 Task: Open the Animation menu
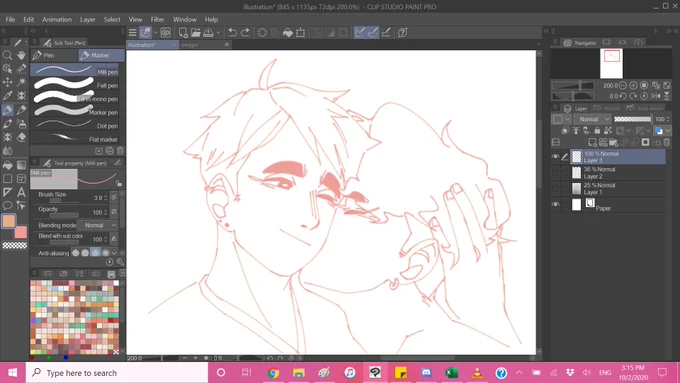[x=57, y=20]
